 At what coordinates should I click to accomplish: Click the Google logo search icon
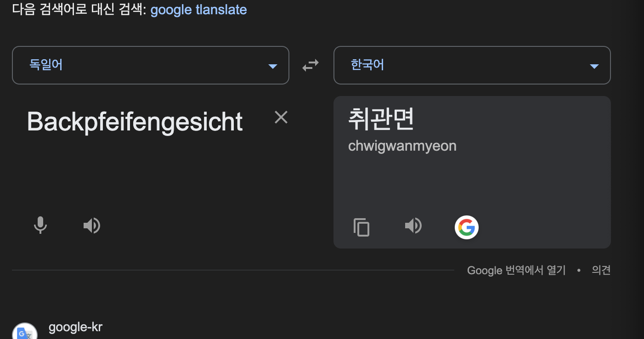[x=467, y=227]
